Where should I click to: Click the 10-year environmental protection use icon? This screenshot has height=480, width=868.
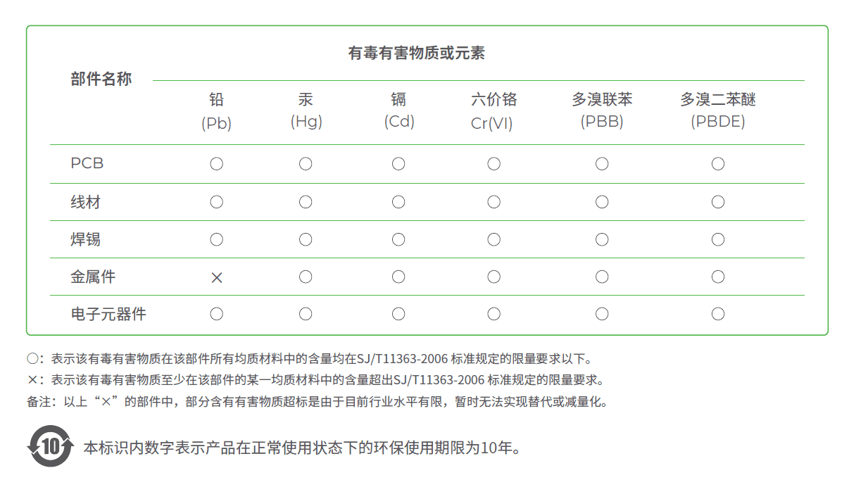(50, 446)
